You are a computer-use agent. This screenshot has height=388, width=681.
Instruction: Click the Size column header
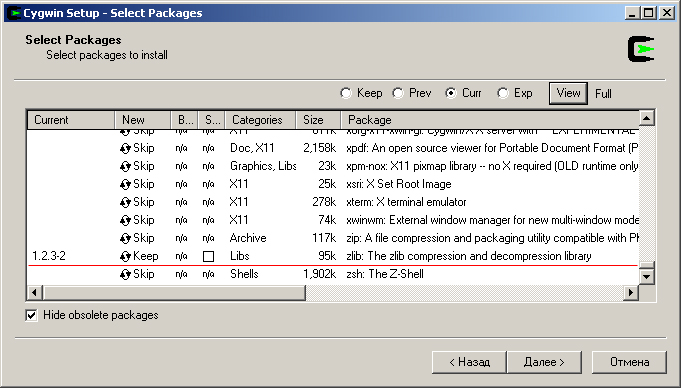pyautogui.click(x=318, y=120)
